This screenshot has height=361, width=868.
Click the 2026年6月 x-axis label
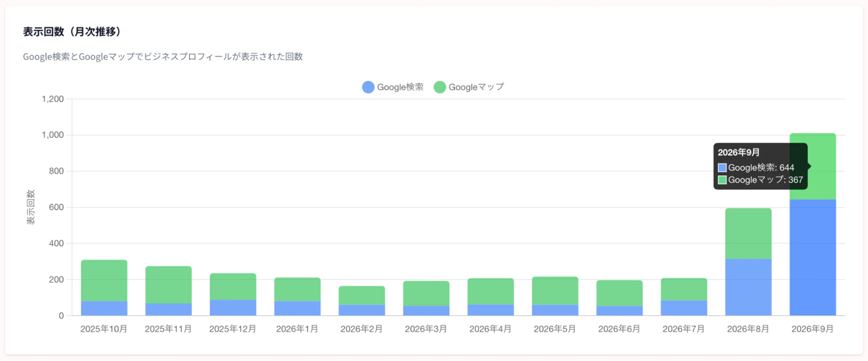(x=619, y=329)
